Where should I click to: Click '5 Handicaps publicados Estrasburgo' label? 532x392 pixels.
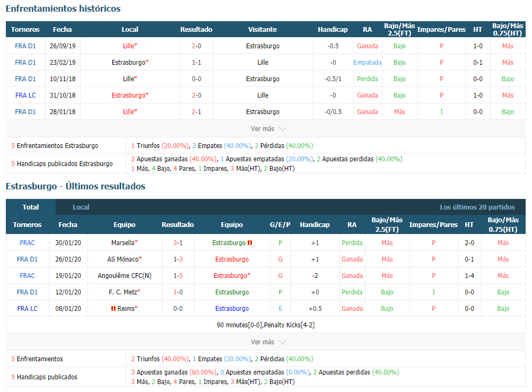(x=62, y=164)
